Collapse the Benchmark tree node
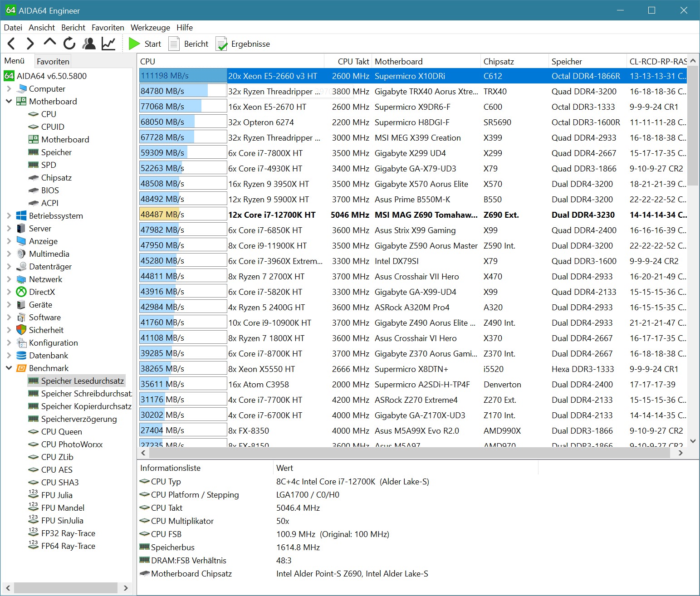The width and height of the screenshot is (700, 596). tap(9, 368)
